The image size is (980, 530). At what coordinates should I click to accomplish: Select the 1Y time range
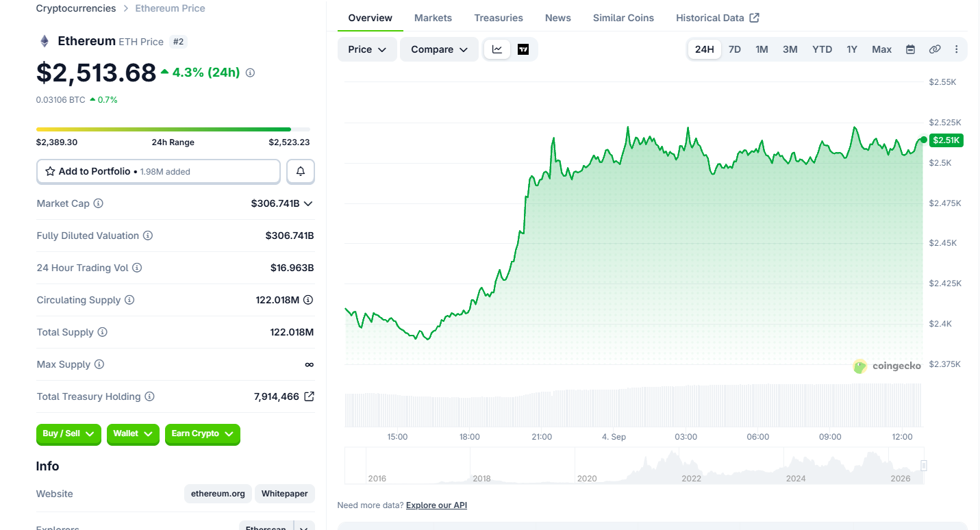click(x=852, y=49)
